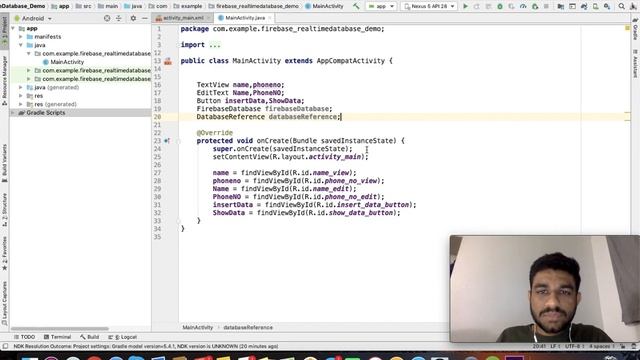Close the activity_main.xml tab
This screenshot has height=360, width=640.
(208, 18)
